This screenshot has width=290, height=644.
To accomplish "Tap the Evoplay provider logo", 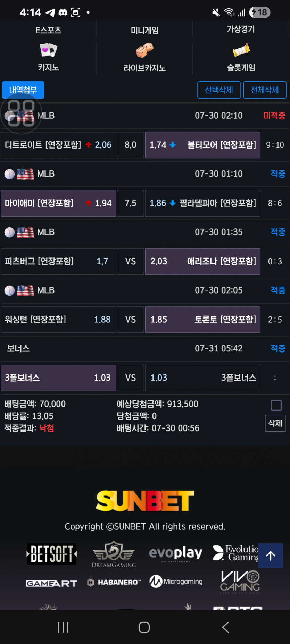I will click(x=176, y=553).
